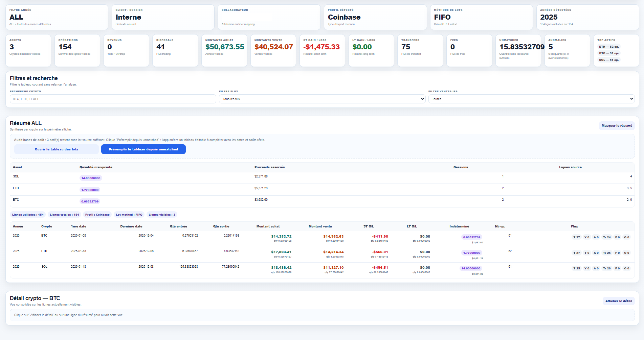Click the Quantité manquante column header

click(x=96, y=167)
